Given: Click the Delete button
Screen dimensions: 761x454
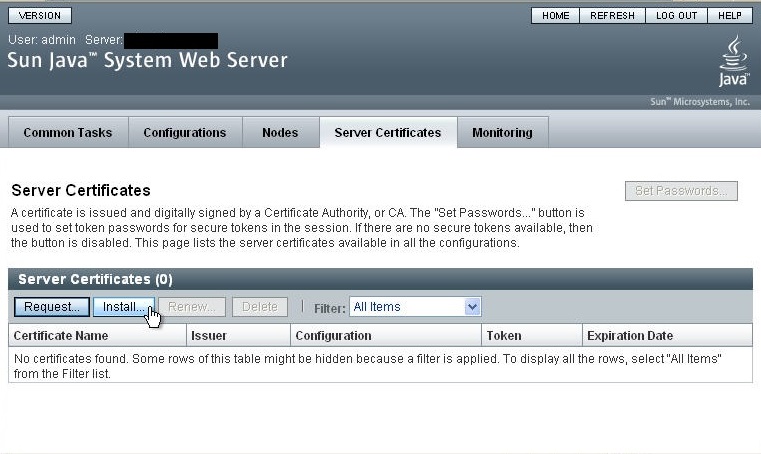Looking at the screenshot, I should coord(260,307).
